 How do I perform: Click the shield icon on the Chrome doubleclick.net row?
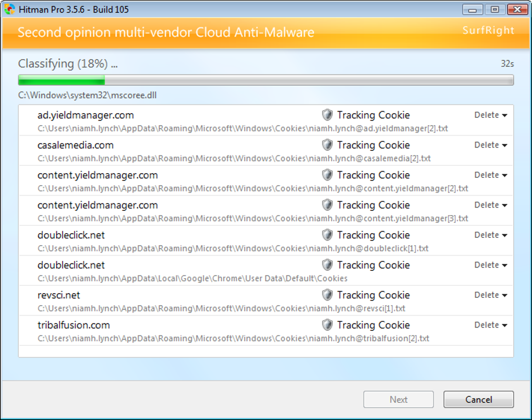[x=327, y=265]
